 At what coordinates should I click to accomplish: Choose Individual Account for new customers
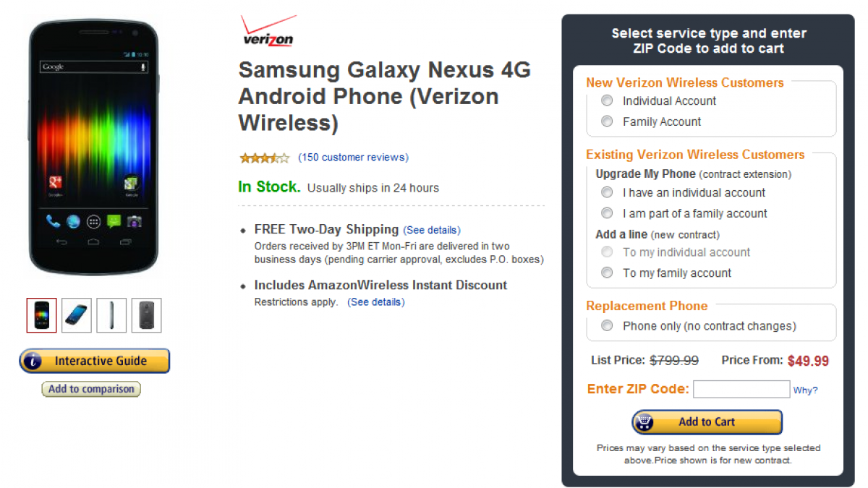pyautogui.click(x=608, y=101)
